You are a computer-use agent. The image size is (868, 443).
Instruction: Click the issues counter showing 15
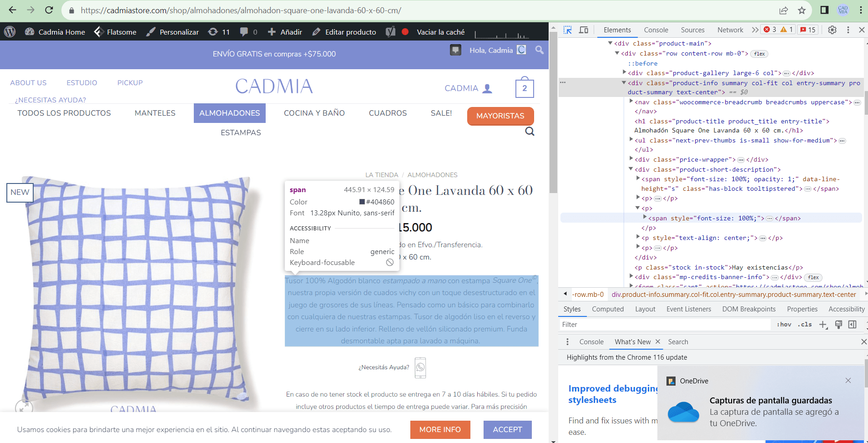(x=808, y=30)
